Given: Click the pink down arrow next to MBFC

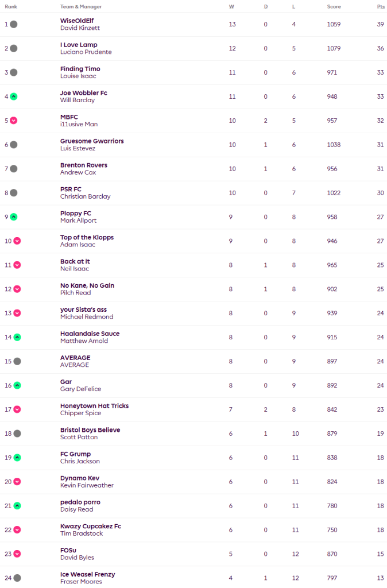Looking at the screenshot, I should 14,121.
